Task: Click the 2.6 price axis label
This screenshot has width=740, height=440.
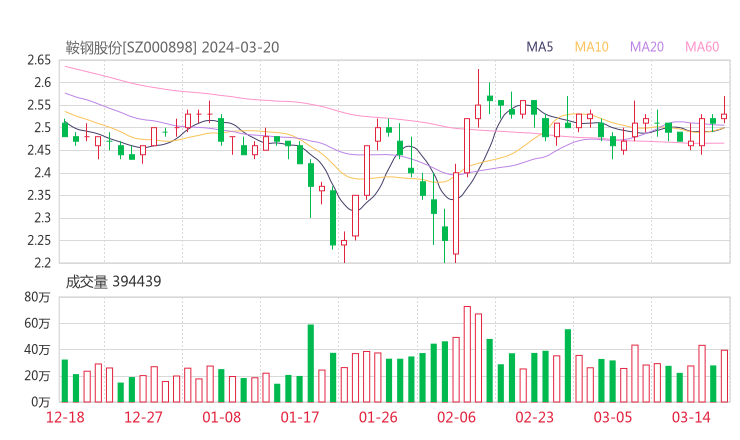Action: [x=42, y=83]
